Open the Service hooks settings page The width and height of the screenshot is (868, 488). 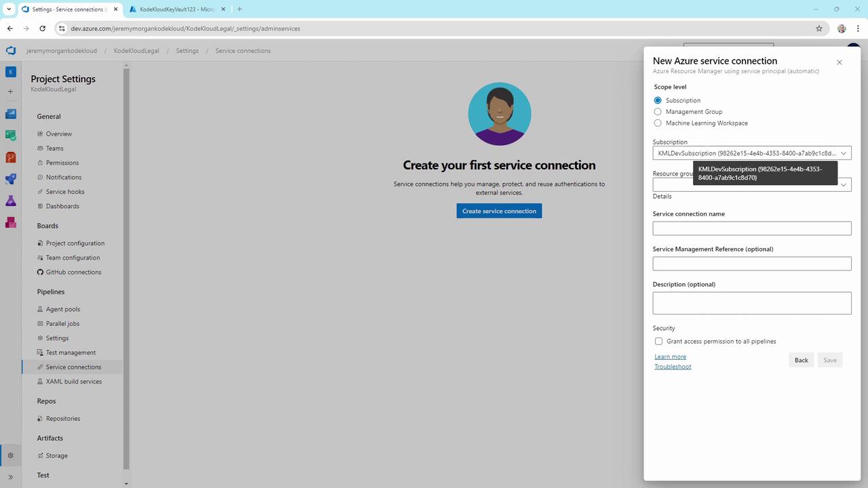(x=65, y=192)
